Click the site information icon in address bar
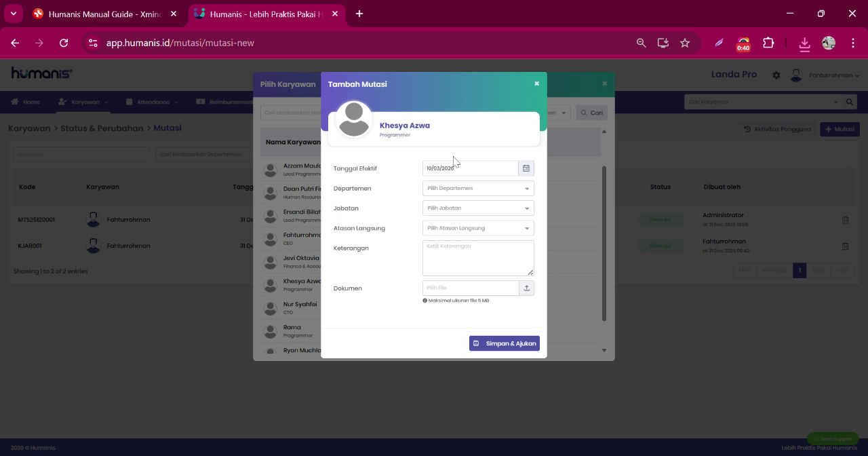Image resolution: width=868 pixels, height=456 pixels. tap(93, 43)
